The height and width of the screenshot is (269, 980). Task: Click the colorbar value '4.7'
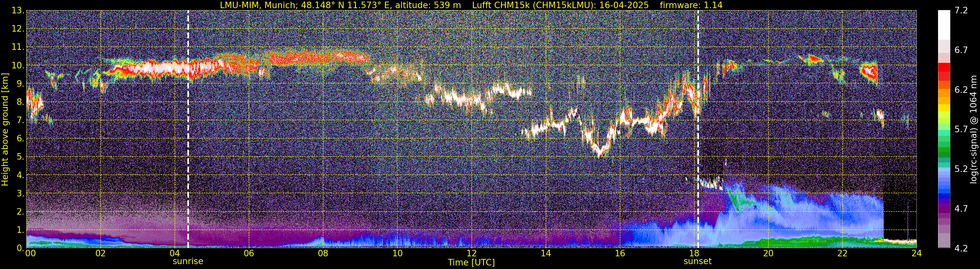point(961,208)
